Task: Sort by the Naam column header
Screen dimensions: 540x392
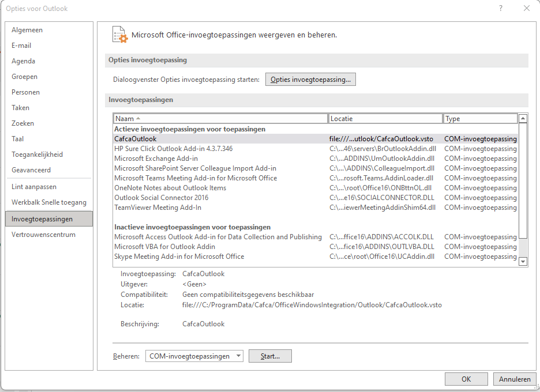Action: [x=220, y=119]
